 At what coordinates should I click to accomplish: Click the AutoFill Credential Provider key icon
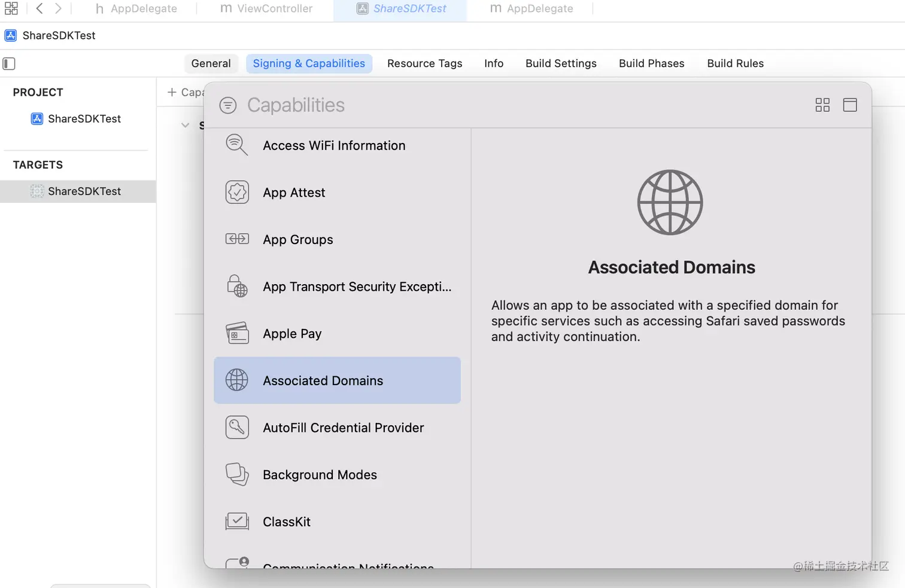[x=237, y=427]
